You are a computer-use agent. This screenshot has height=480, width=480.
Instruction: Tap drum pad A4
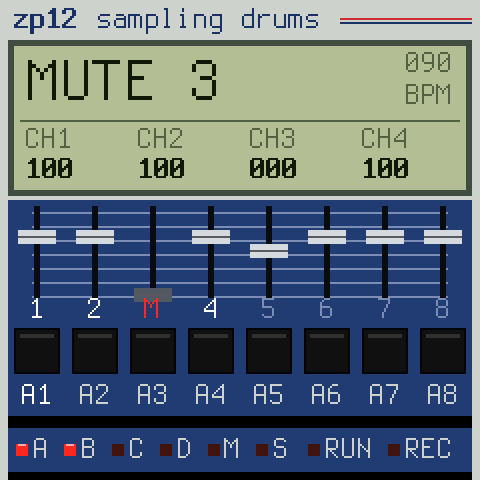[x=211, y=351]
